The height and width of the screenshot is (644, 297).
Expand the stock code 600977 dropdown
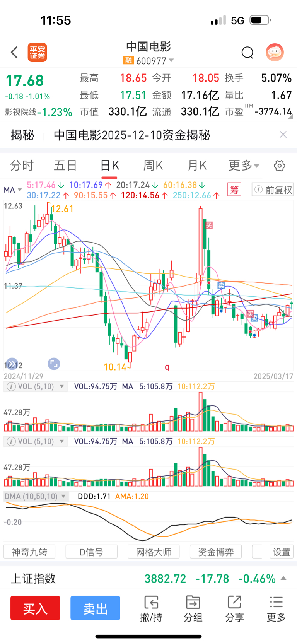(171, 61)
